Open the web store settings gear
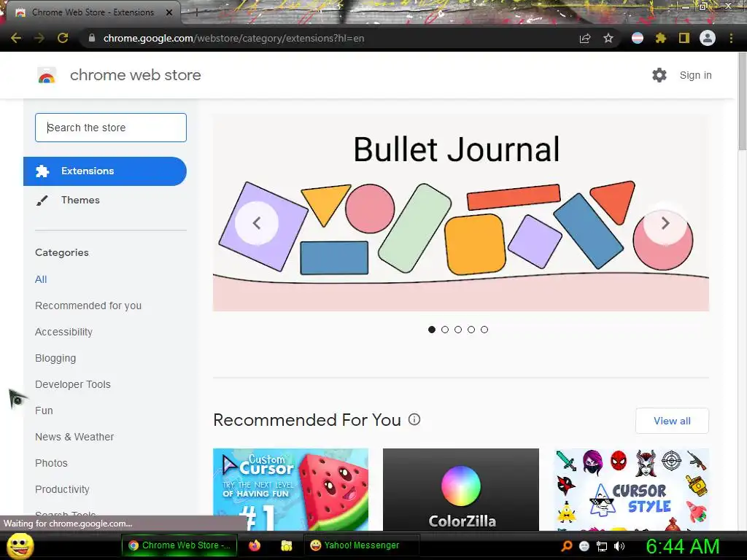747x560 pixels. coord(659,75)
